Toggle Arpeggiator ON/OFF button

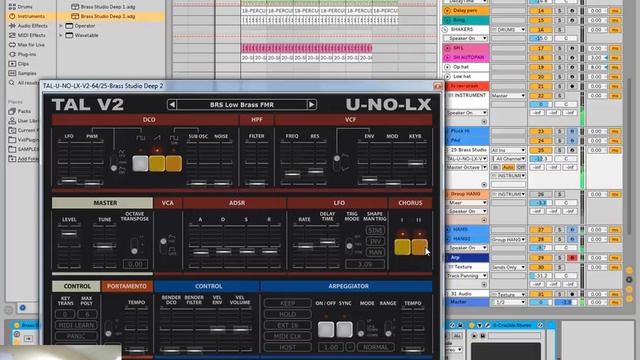tap(326, 329)
